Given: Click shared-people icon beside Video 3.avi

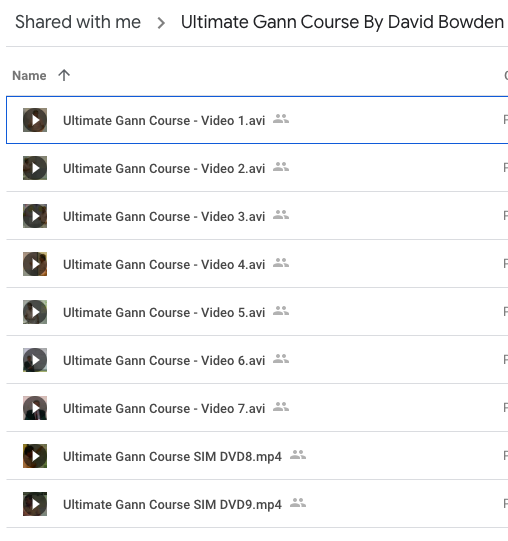Looking at the screenshot, I should [281, 215].
